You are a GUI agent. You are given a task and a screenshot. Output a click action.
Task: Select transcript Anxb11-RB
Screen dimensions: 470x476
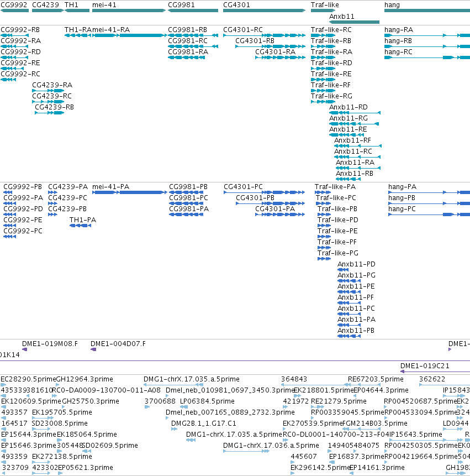[348, 179]
